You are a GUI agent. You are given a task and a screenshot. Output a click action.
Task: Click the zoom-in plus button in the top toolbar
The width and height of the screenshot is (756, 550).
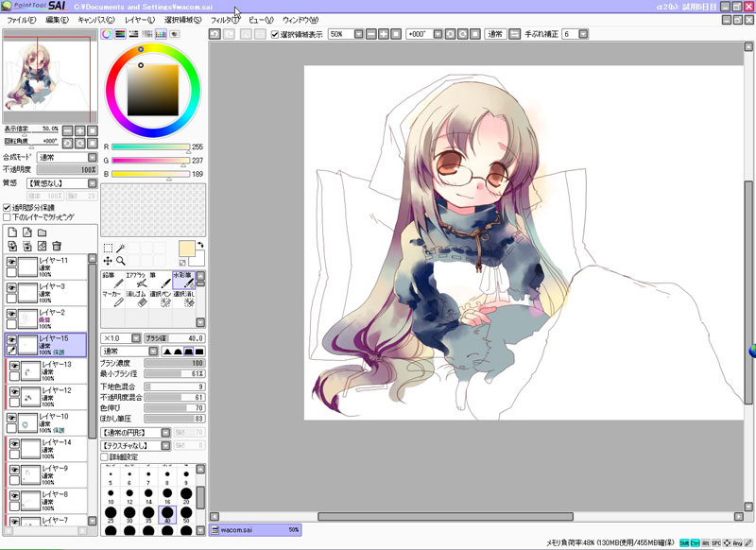[384, 34]
